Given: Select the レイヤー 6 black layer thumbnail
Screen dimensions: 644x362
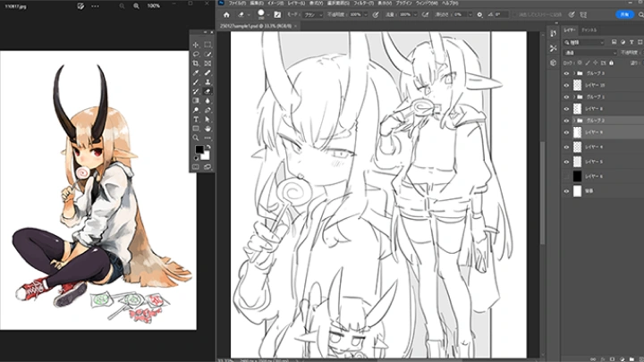Looking at the screenshot, I should 577,176.
